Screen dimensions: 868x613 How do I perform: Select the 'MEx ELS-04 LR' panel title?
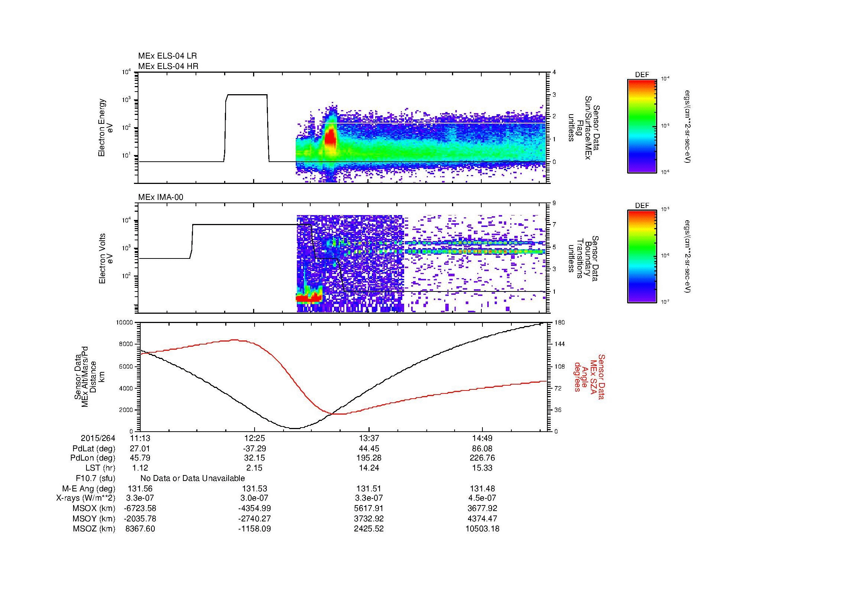167,56
